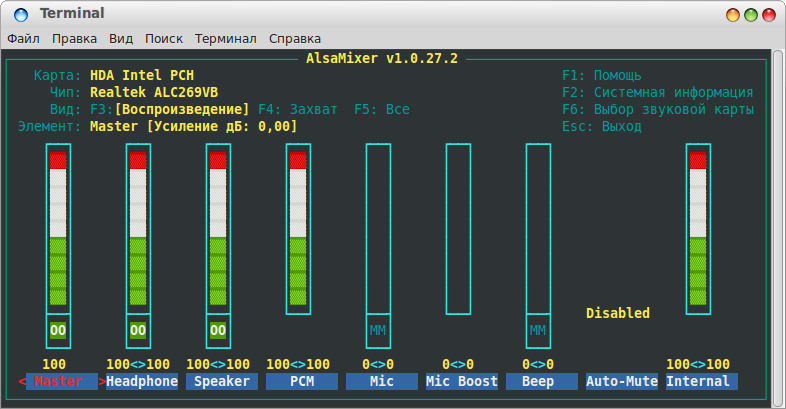This screenshot has height=409, width=786.
Task: Switch to F4 Захват capture view
Action: point(298,109)
